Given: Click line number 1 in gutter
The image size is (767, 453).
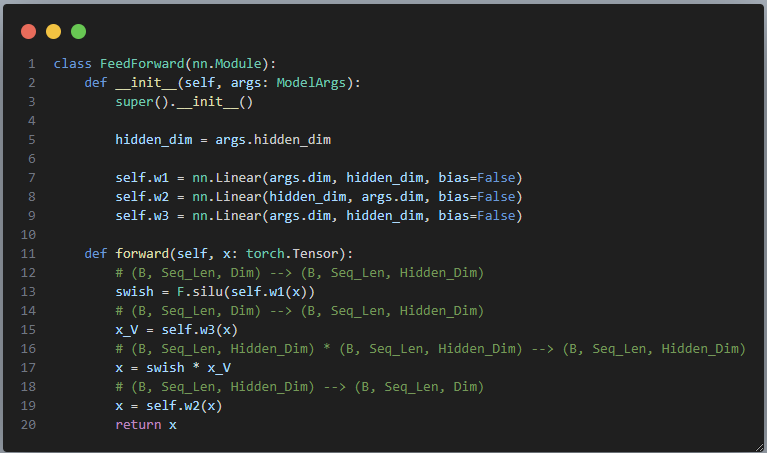Looking at the screenshot, I should 32,64.
